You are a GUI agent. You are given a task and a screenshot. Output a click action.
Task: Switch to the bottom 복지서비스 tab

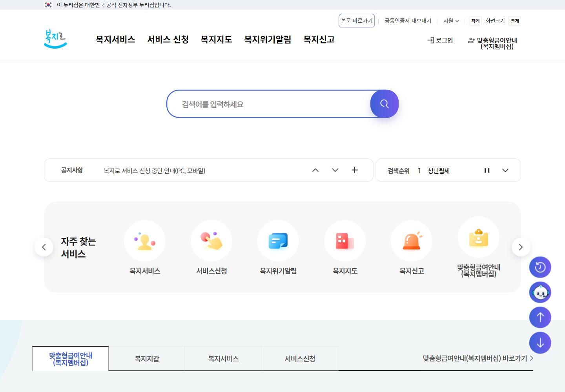click(223, 359)
